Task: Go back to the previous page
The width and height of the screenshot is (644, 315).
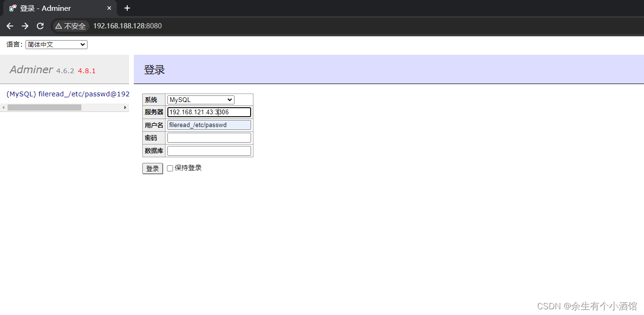Action: [x=10, y=26]
